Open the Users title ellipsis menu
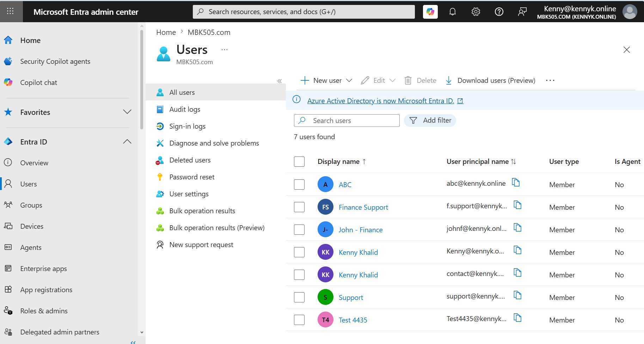 225,50
